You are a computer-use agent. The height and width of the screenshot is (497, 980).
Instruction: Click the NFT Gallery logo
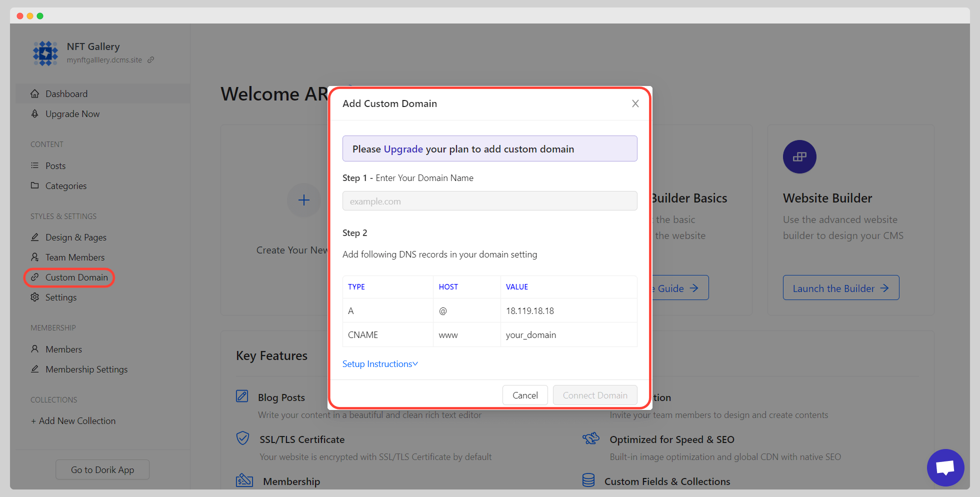pos(45,53)
